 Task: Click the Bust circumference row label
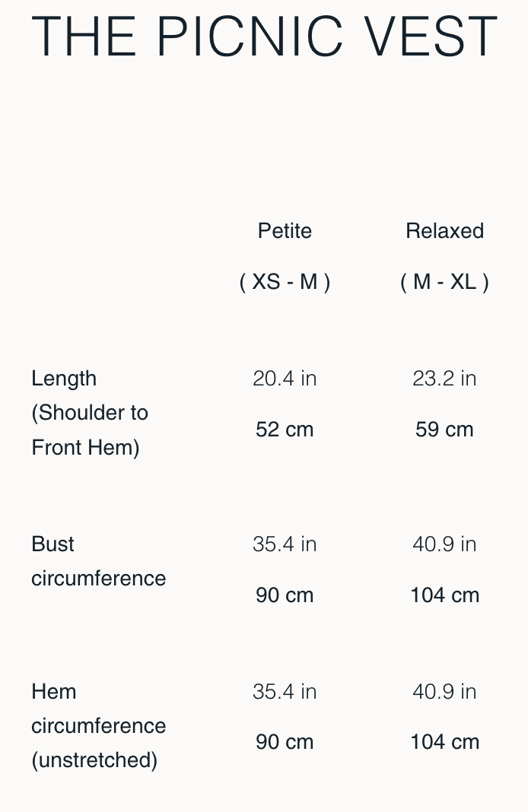[98, 561]
